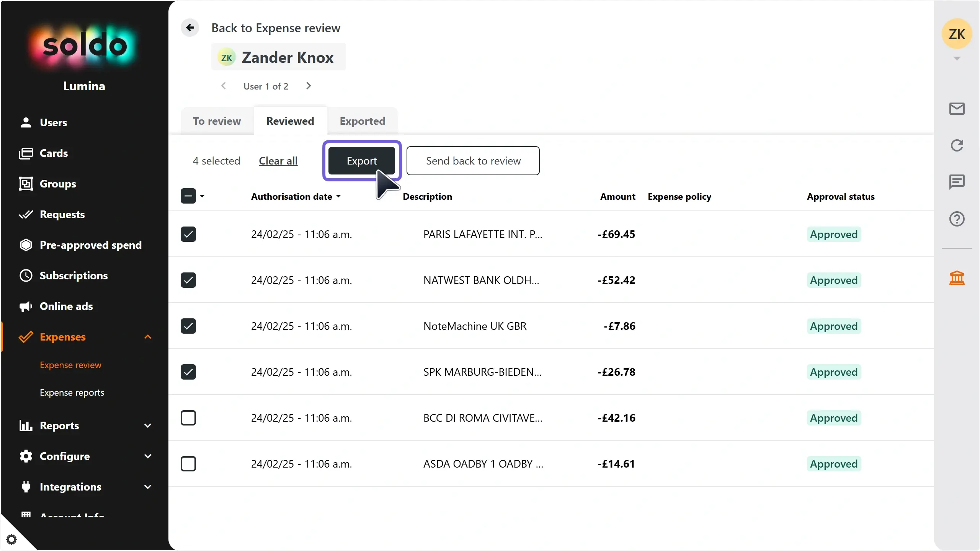Image resolution: width=980 pixels, height=551 pixels.
Task: Click the back arrow to Expense review
Action: tap(190, 28)
